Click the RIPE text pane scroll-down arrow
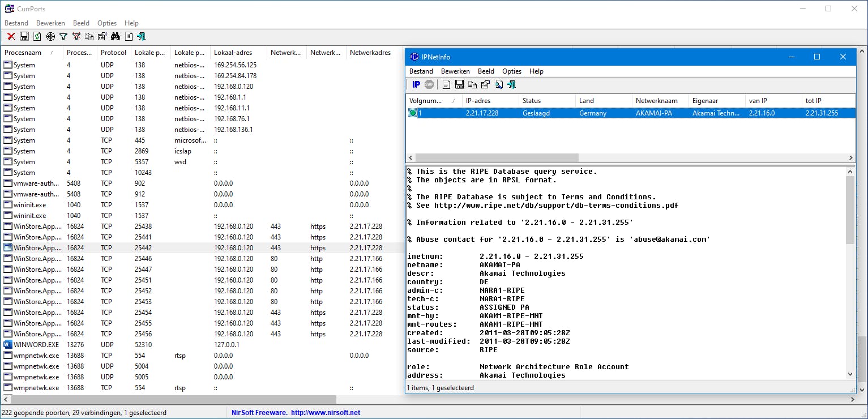868x419 pixels. (x=850, y=374)
